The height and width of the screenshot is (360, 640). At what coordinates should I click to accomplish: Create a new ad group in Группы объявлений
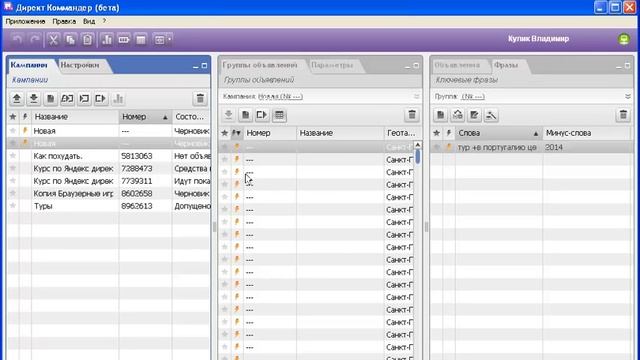[245, 115]
